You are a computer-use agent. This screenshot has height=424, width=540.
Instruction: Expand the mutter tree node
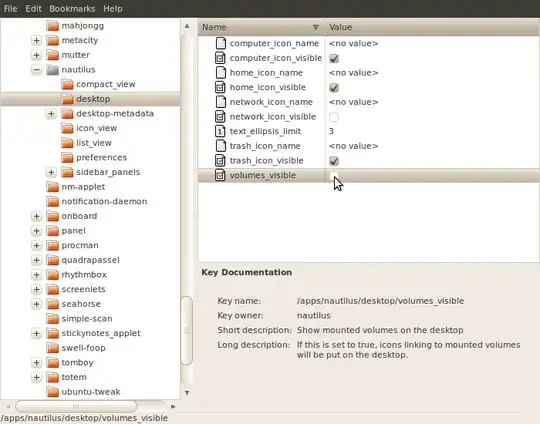coord(37,55)
